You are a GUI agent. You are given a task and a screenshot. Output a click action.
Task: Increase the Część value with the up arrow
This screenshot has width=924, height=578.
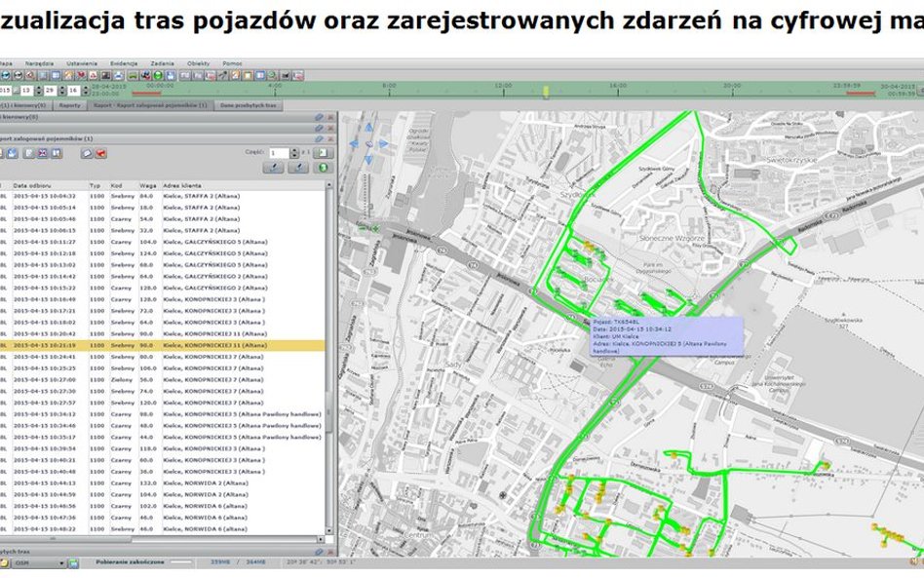pos(294,149)
